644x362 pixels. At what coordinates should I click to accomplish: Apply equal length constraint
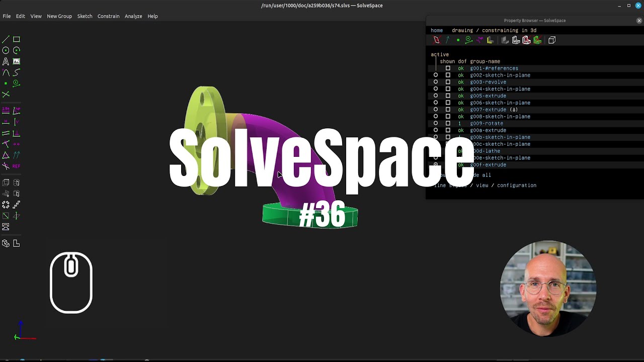[6, 155]
